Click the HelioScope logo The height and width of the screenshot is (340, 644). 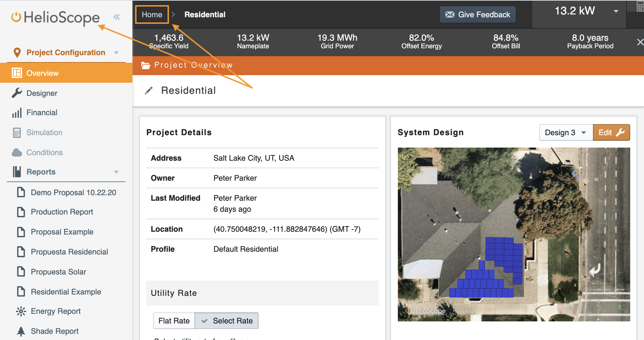point(56,18)
